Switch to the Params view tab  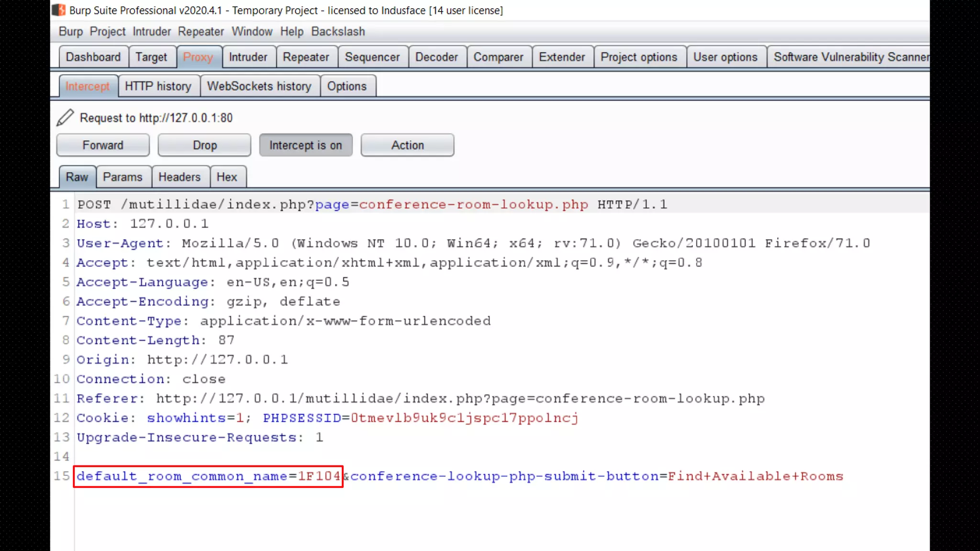tap(122, 177)
